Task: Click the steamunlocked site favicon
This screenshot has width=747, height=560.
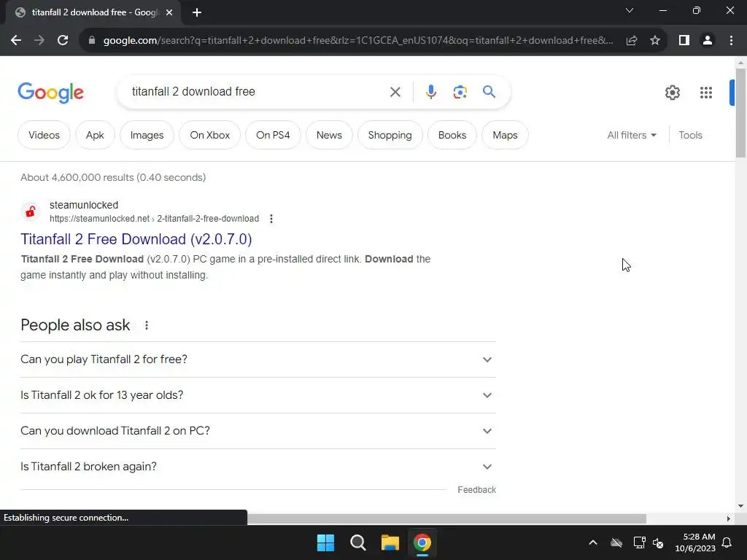Action: pos(31,211)
